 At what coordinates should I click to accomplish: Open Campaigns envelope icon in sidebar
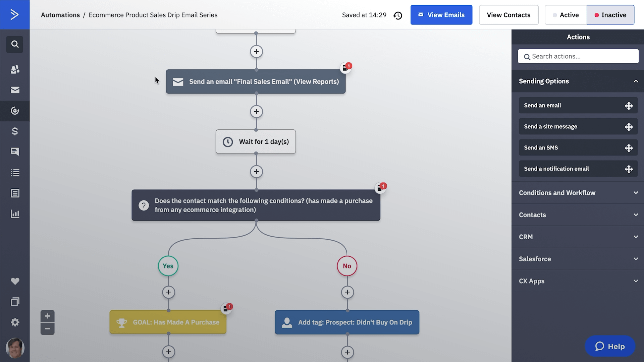tap(15, 90)
